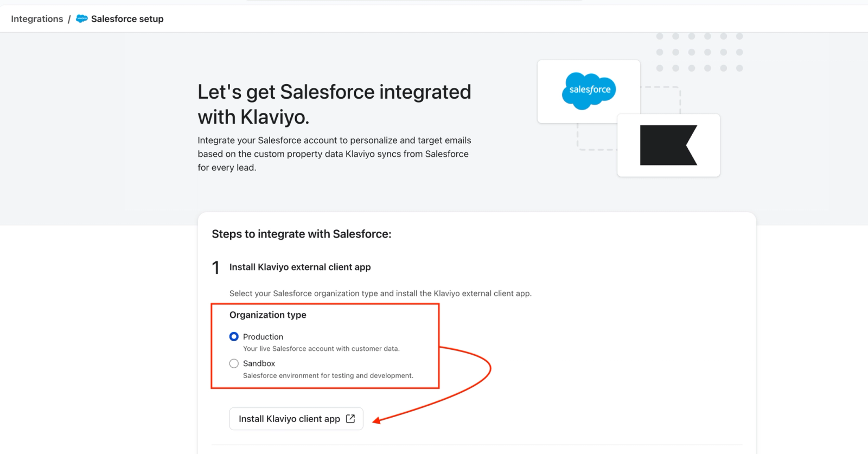Image resolution: width=868 pixels, height=454 pixels.
Task: Click the Salesforce setup breadcrumb text
Action: [127, 19]
